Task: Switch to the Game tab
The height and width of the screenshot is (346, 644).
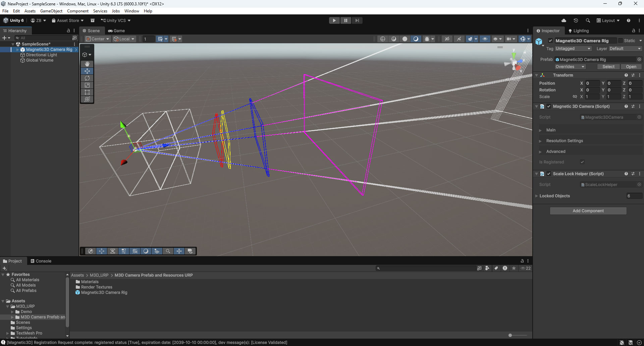Action: tap(116, 31)
